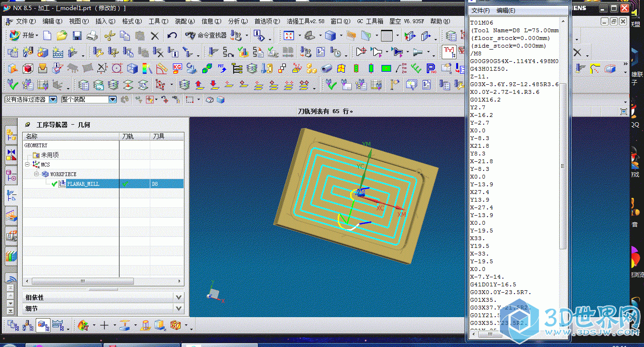Switch to Machining Method View
The height and width of the screenshot is (347, 644).
58,325
